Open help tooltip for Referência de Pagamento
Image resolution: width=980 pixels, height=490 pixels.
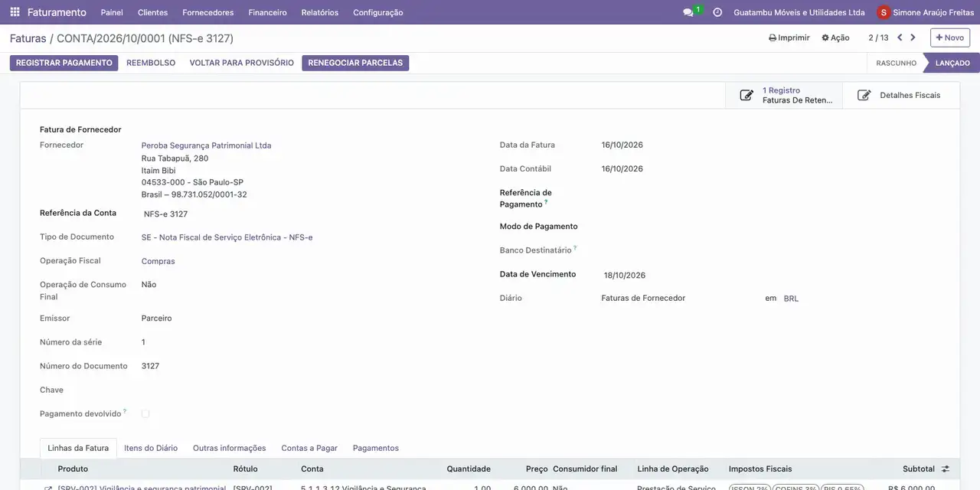pos(546,202)
